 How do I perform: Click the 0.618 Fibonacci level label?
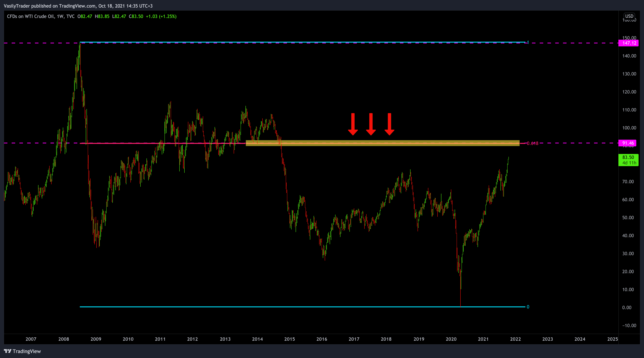[532, 143]
